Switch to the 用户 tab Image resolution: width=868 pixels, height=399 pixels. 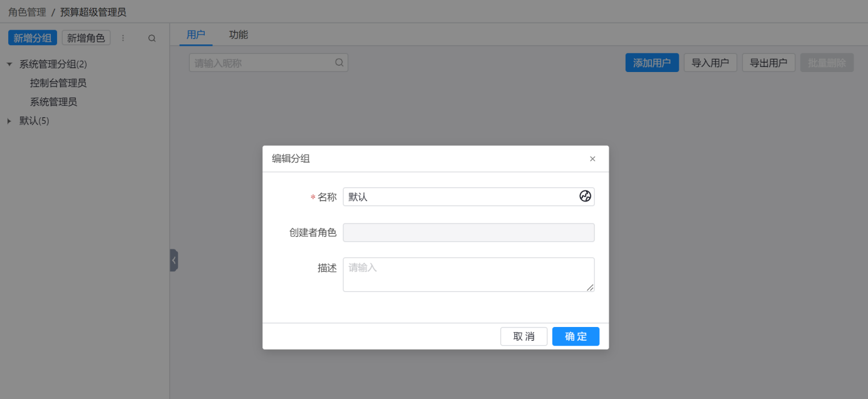(196, 35)
